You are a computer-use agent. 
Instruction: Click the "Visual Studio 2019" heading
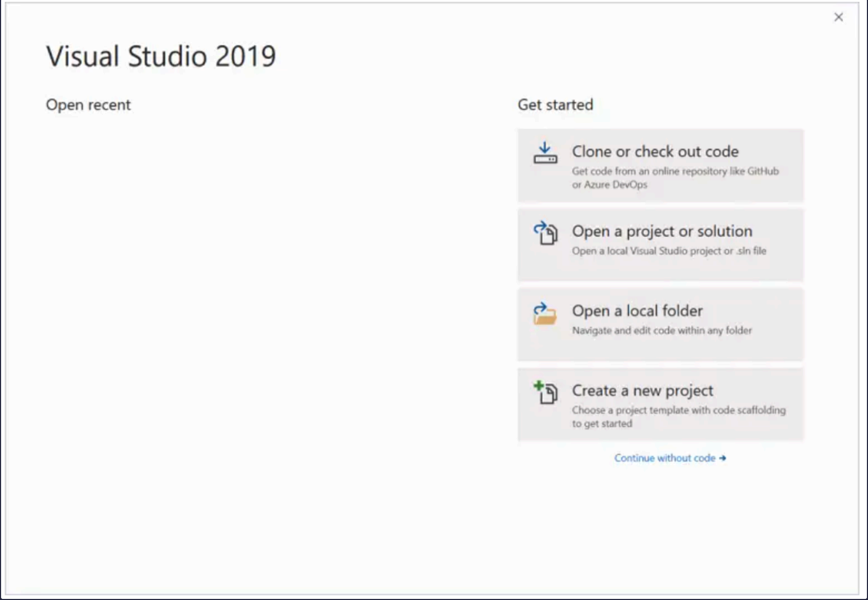(161, 57)
